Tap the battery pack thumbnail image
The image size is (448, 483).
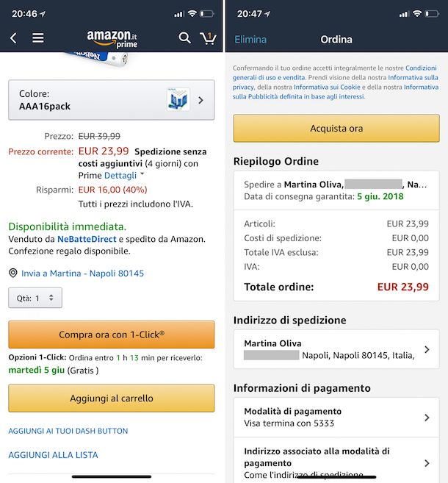pyautogui.click(x=178, y=100)
